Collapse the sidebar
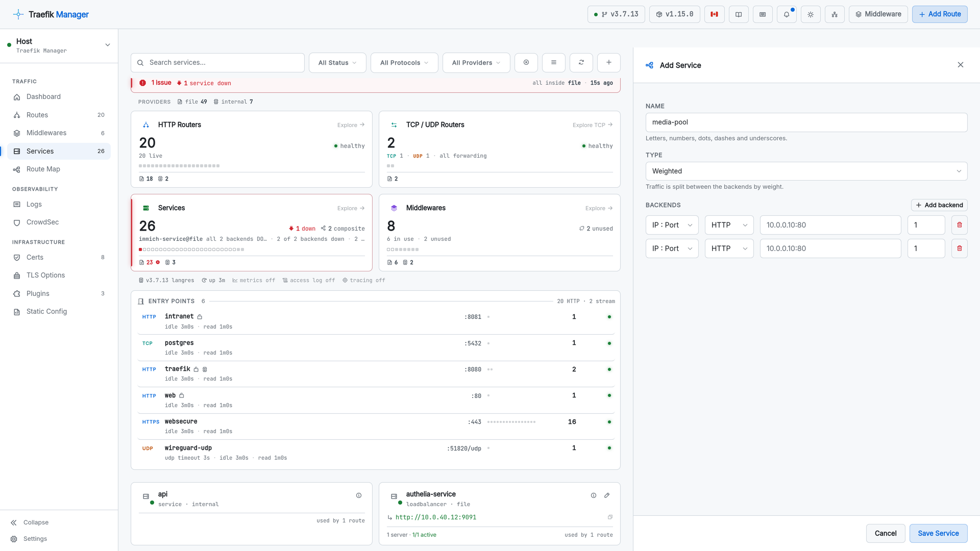 (30, 522)
